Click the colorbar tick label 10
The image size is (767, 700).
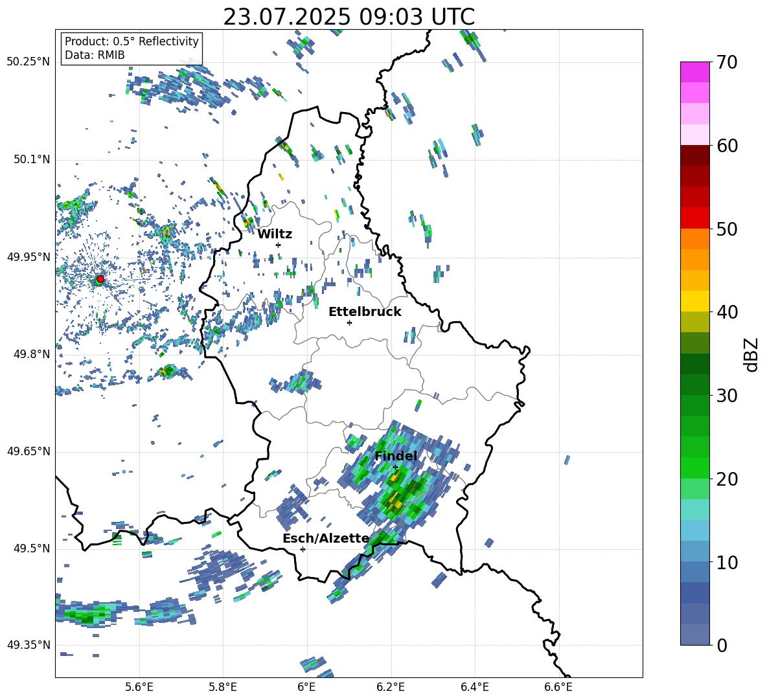tap(727, 562)
